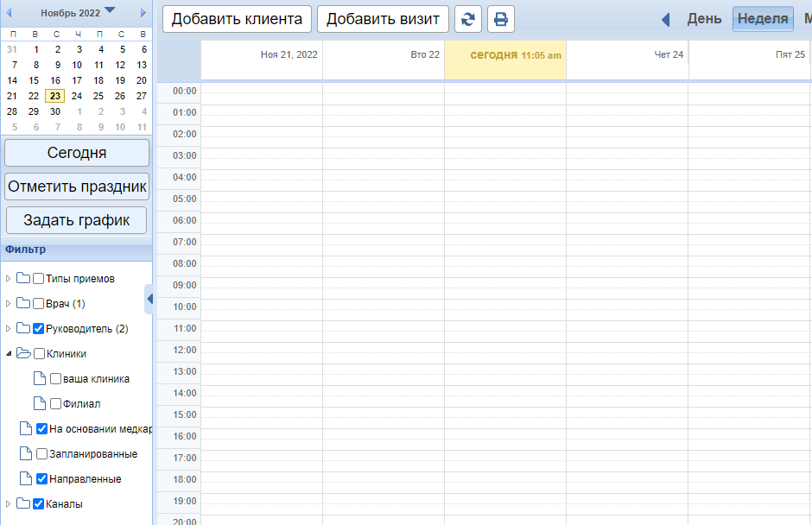This screenshot has width=812, height=525.
Task: Enable the Врач (1) checkbox
Action: 38,304
